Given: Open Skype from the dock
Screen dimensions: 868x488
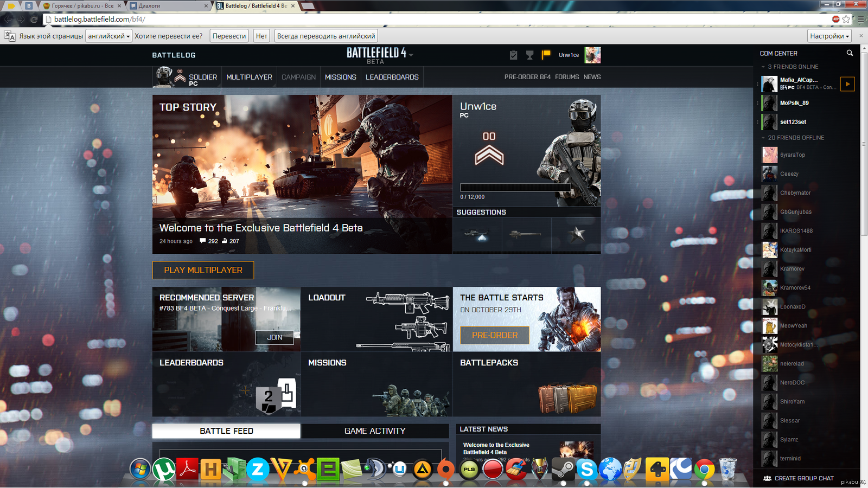Looking at the screenshot, I should (x=586, y=469).
